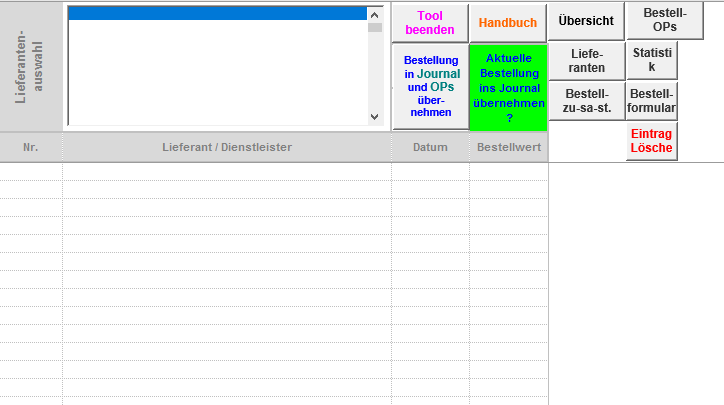
Task: Click green Aktuelle Bestellung ins Journal button
Action: pos(508,88)
